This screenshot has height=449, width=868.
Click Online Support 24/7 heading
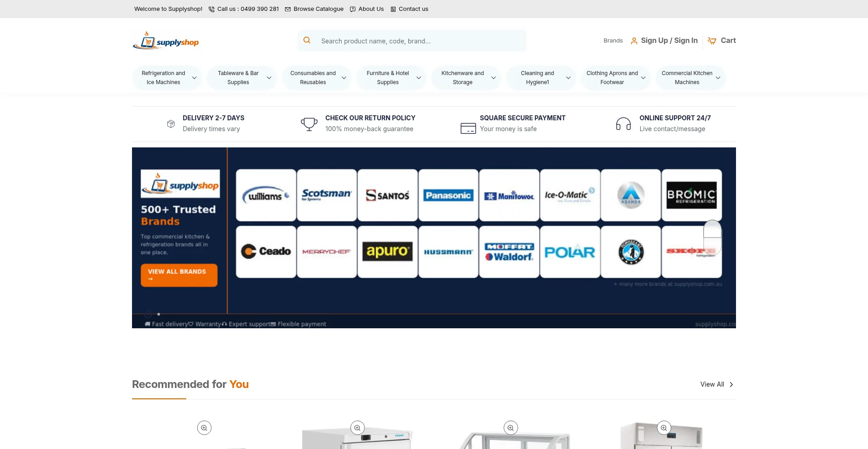(675, 118)
